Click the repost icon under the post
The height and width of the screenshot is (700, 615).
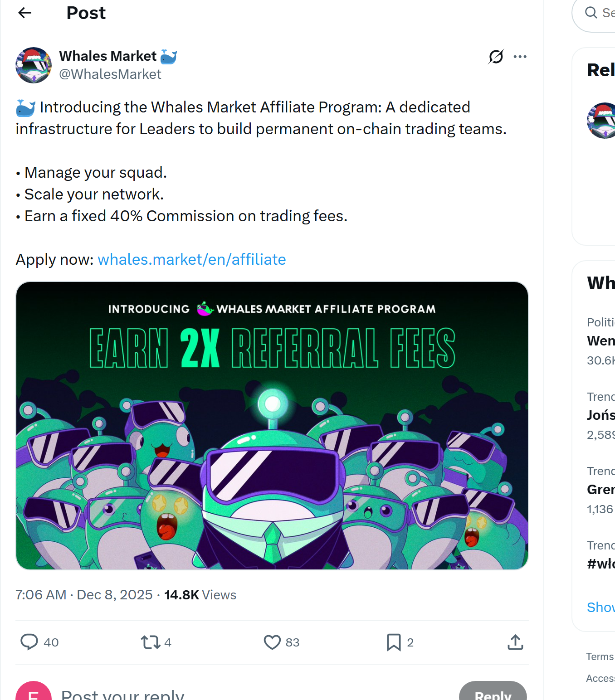(150, 642)
